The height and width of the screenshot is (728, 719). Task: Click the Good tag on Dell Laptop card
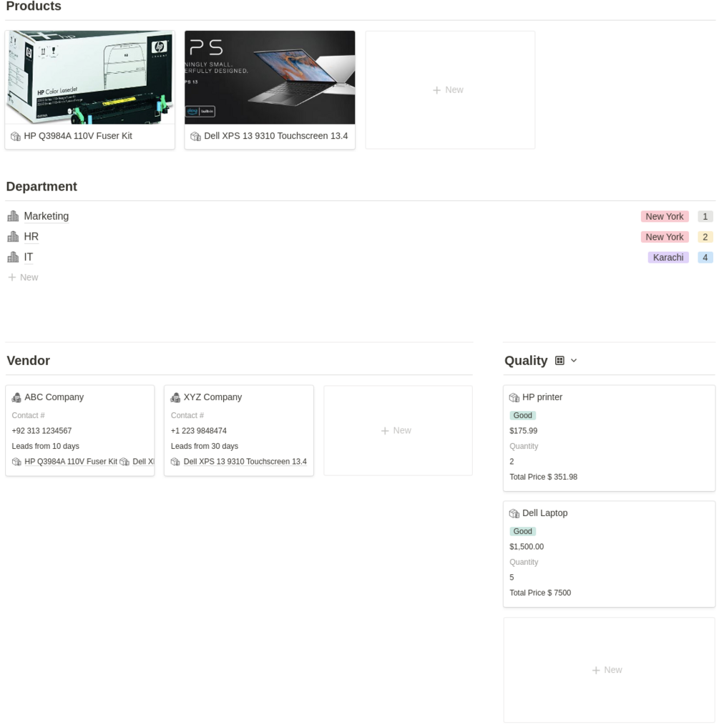(x=523, y=531)
